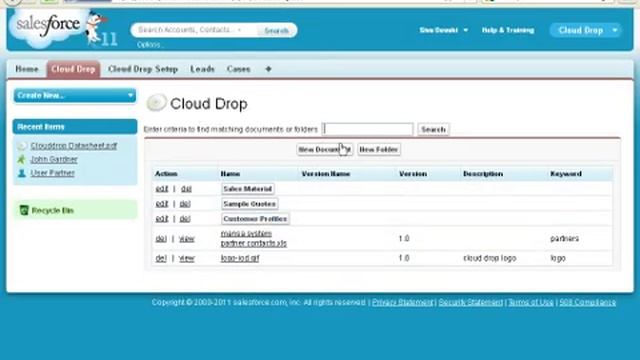Open the Terms of Use footer link
The width and height of the screenshot is (640, 360).
531,302
